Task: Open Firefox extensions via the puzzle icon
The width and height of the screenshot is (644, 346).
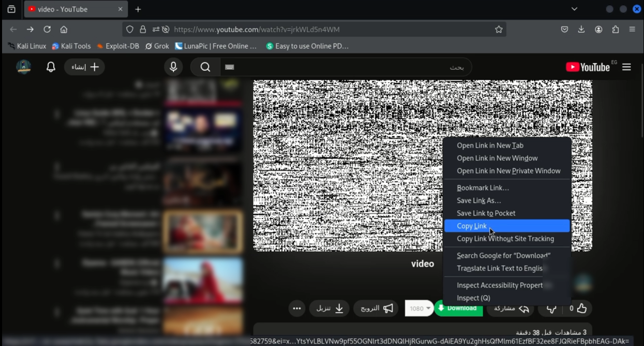Action: (x=616, y=30)
